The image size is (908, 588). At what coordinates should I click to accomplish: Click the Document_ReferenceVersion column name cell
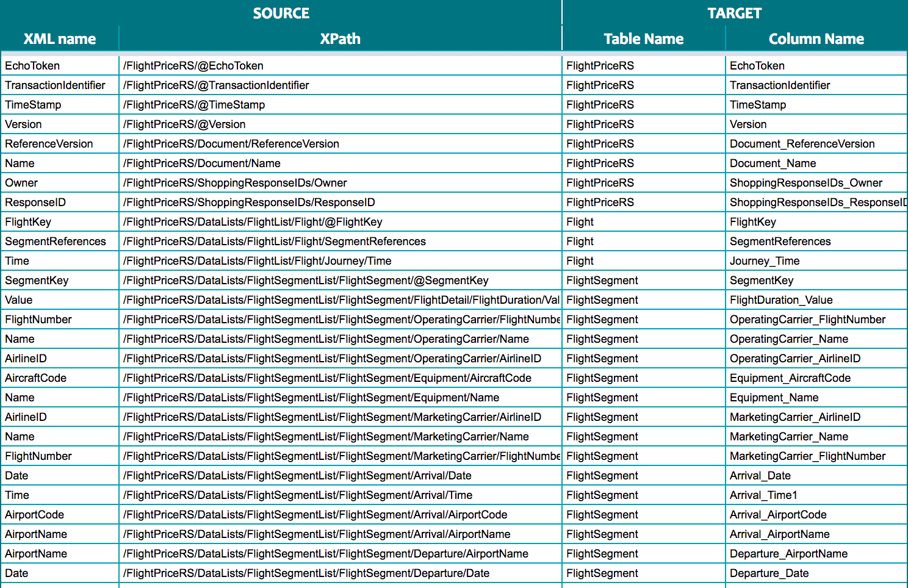(816, 143)
